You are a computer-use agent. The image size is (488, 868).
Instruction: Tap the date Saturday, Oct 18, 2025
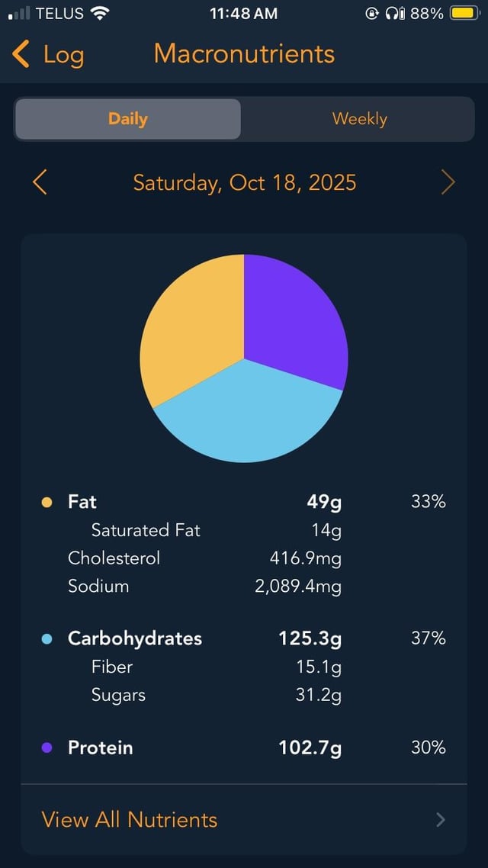point(244,183)
